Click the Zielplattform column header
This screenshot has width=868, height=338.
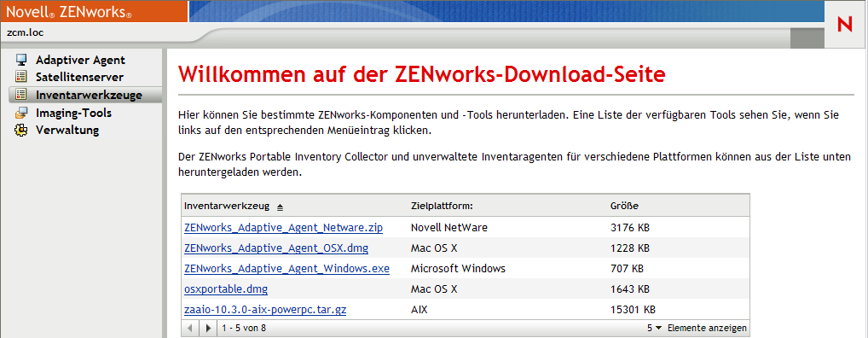[x=441, y=206]
